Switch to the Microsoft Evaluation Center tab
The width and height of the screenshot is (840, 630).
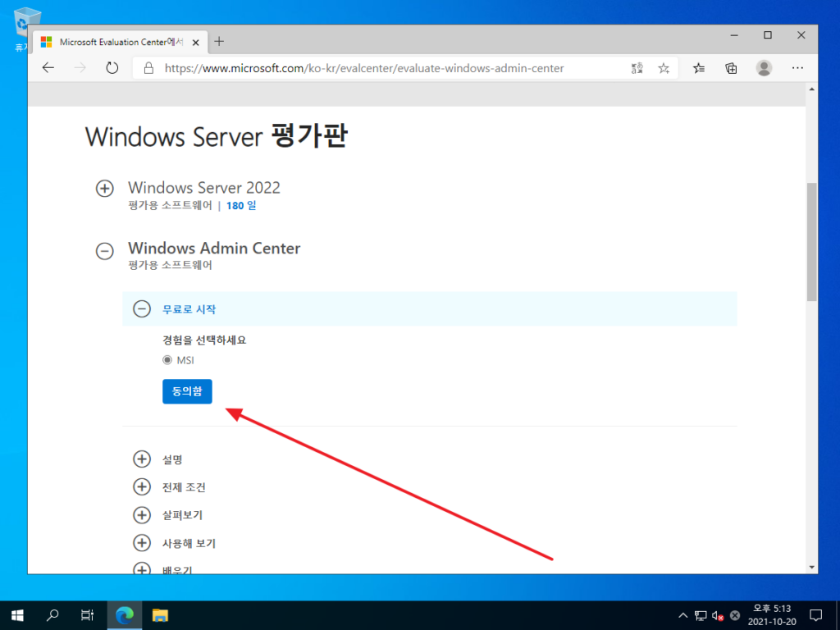(120, 42)
